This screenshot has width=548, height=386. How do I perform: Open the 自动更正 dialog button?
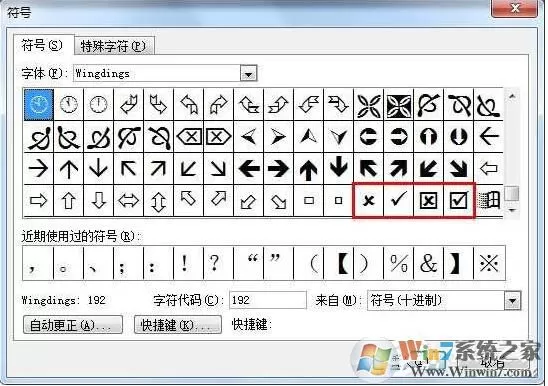click(x=73, y=325)
